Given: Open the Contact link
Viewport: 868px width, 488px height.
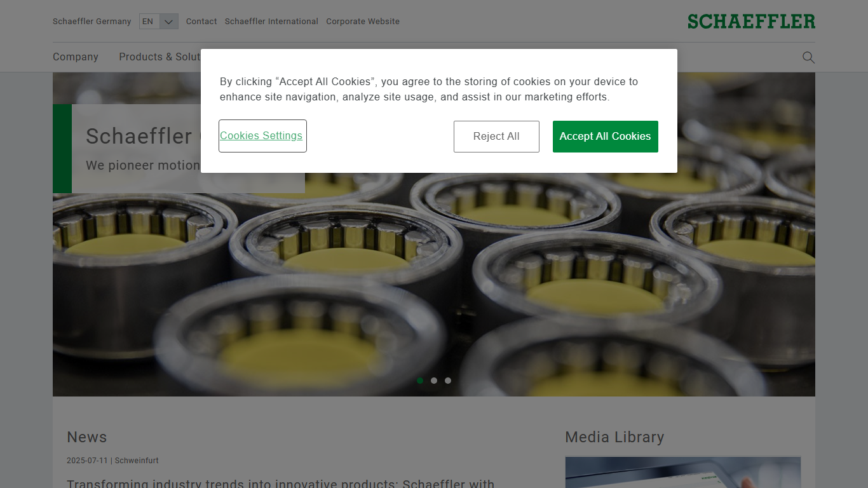Looking at the screenshot, I should [x=201, y=22].
